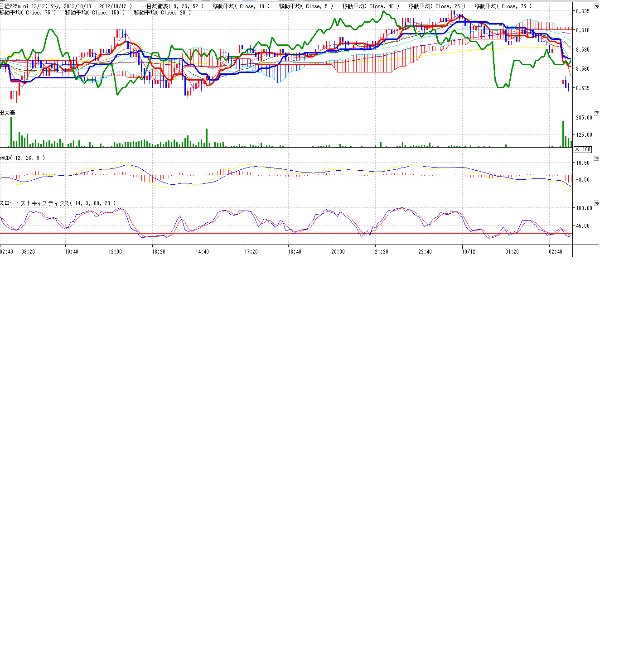The height and width of the screenshot is (672, 619).
Task: Open the price chart panel dropdown arrow
Action: tap(596, 6)
